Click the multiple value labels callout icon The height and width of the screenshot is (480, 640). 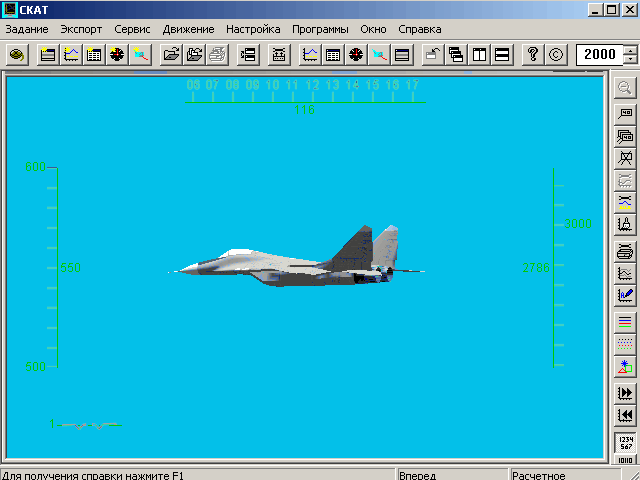click(x=625, y=136)
